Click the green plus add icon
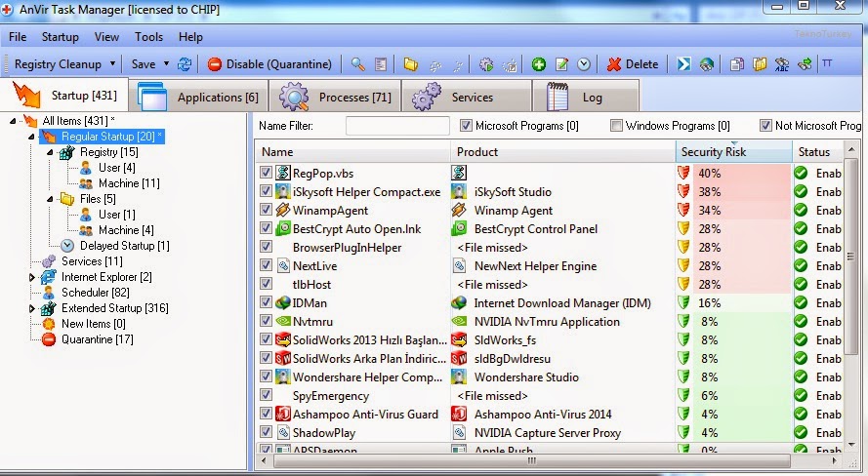 [x=538, y=64]
